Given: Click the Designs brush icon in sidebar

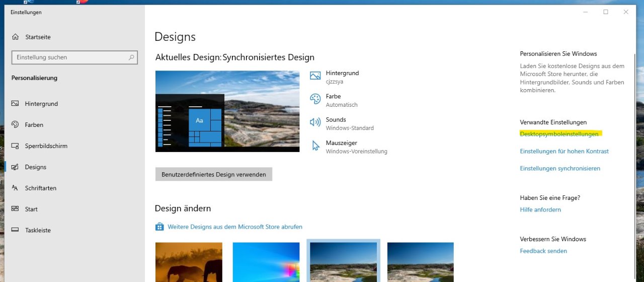Looking at the screenshot, I should pyautogui.click(x=15, y=167).
